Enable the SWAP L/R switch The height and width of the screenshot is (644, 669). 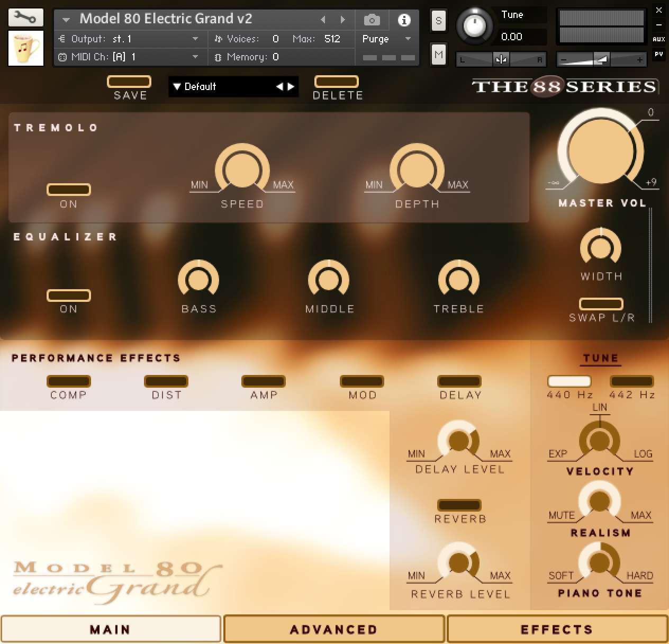[x=601, y=304]
